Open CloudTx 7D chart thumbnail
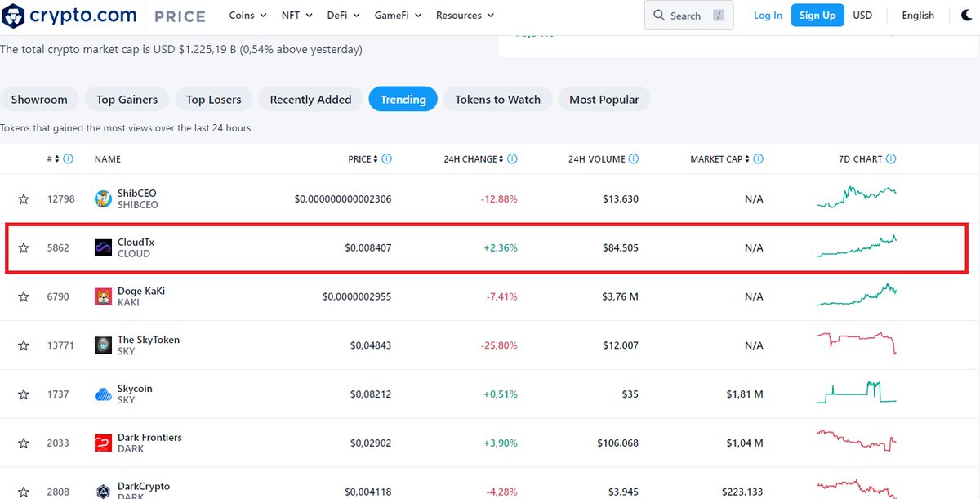This screenshot has height=499, width=980. 857,246
